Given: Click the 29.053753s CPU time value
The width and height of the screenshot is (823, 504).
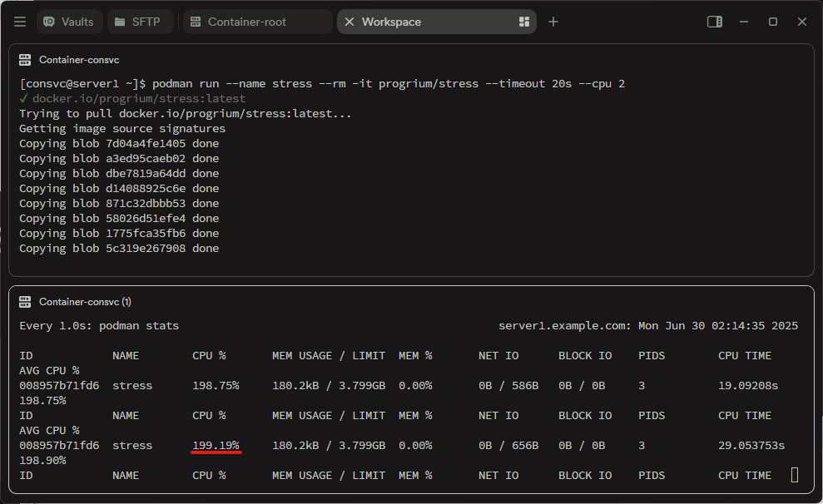Looking at the screenshot, I should (x=751, y=445).
